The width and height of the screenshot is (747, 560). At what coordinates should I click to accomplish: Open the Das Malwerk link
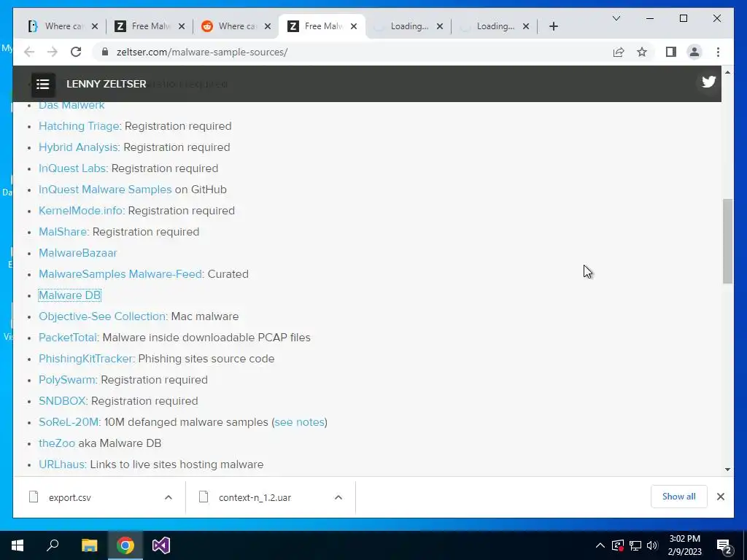coord(71,105)
